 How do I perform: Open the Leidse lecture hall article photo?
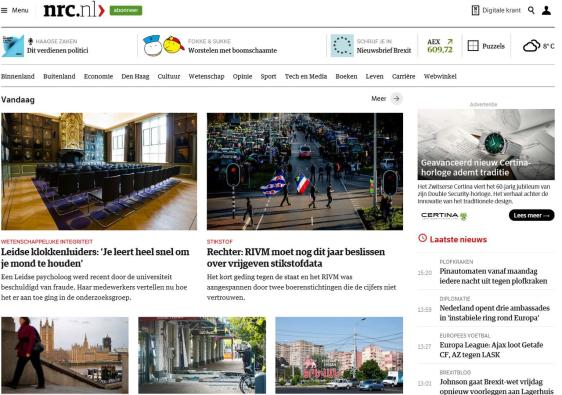(x=99, y=171)
